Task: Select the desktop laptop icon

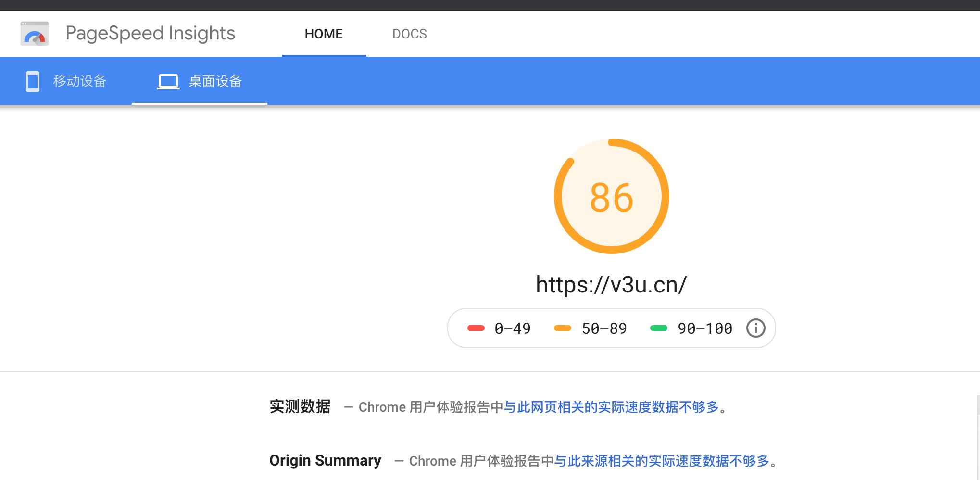Action: pos(168,81)
